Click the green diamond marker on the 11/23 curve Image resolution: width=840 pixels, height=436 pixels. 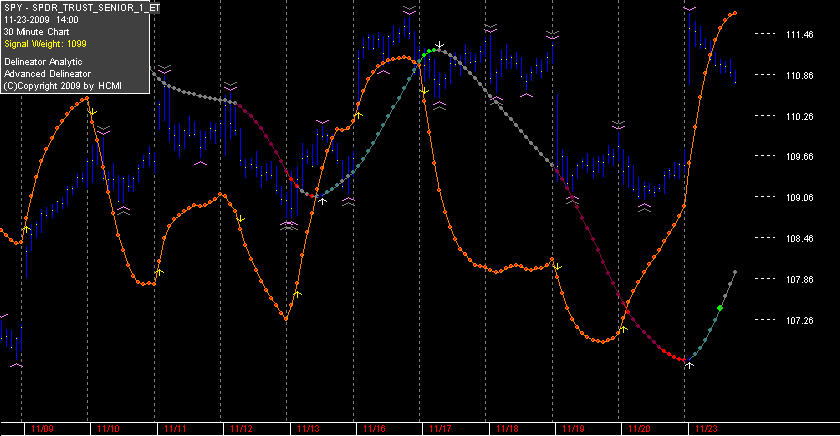(x=720, y=308)
